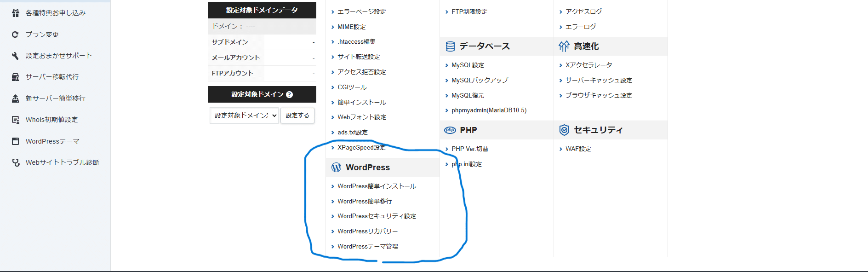Open 簡単インストール link
The image size is (868, 272).
click(362, 102)
